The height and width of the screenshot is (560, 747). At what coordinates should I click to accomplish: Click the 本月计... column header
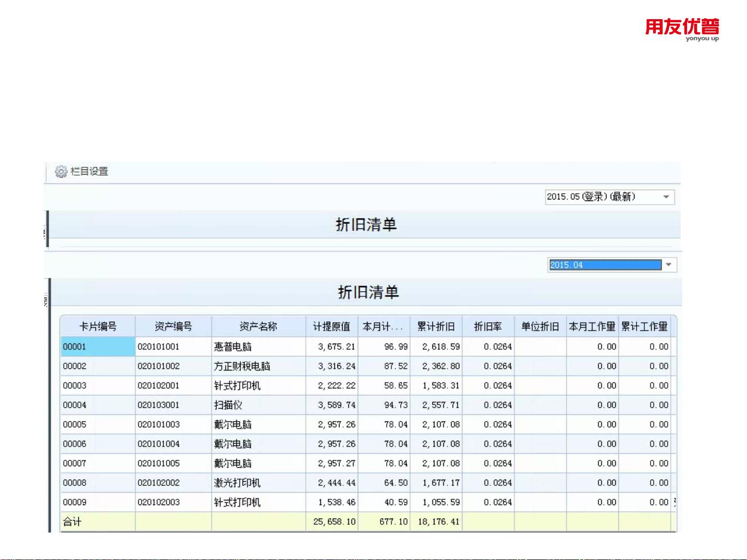coord(384,326)
